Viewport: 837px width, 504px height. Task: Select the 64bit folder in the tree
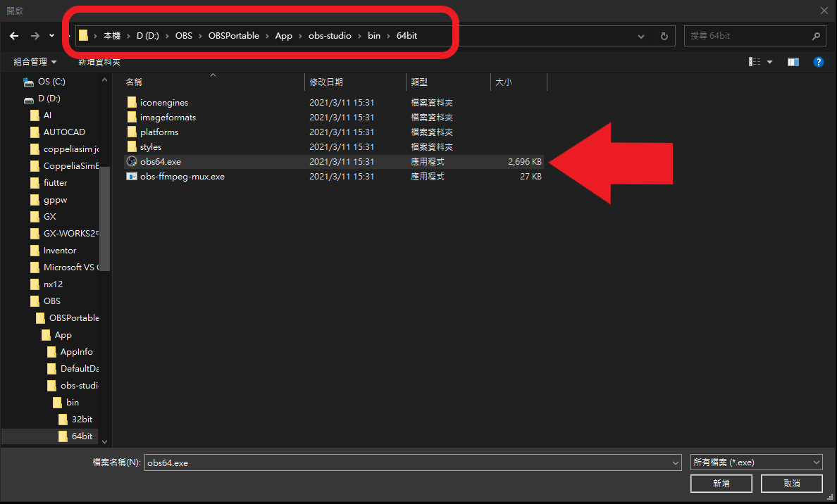tap(82, 436)
